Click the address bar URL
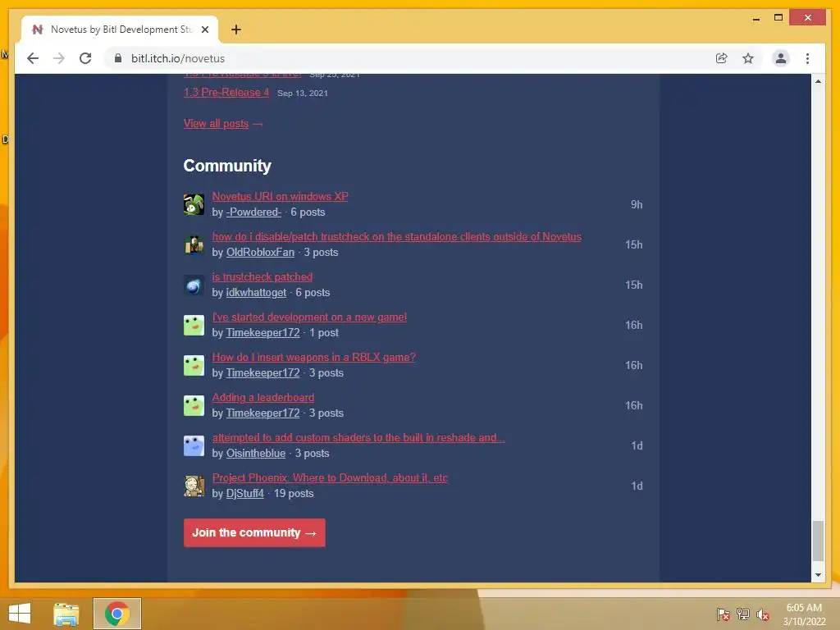840x630 pixels. 178,58
